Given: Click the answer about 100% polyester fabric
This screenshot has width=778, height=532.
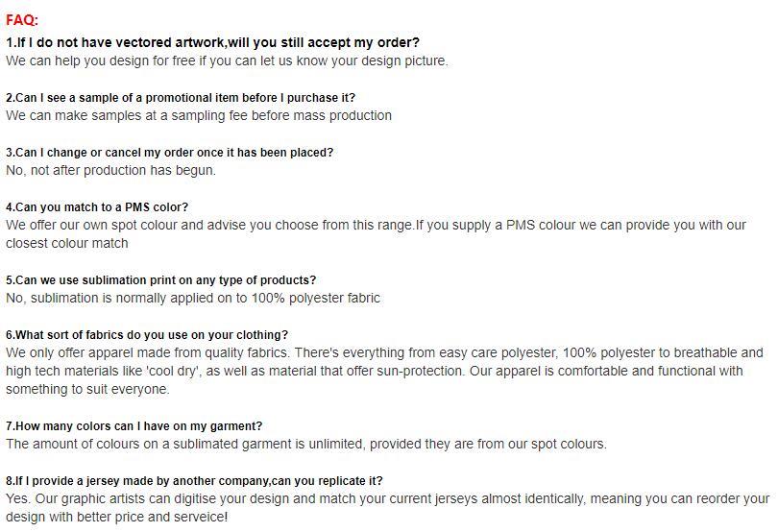Looking at the screenshot, I should click(193, 299).
